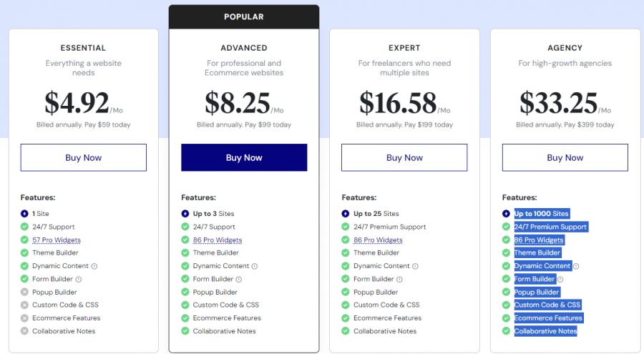Purchase the Agency plan with Buy Now
This screenshot has width=644, height=354.
coord(565,157)
